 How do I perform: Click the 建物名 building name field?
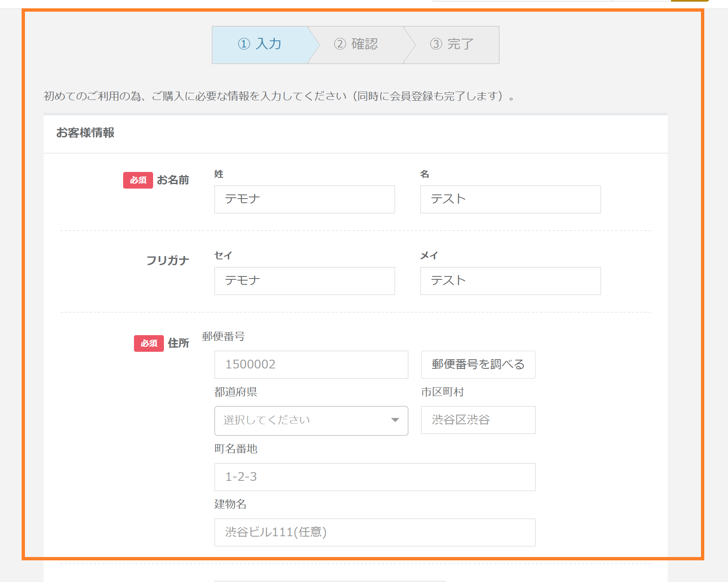coord(374,532)
